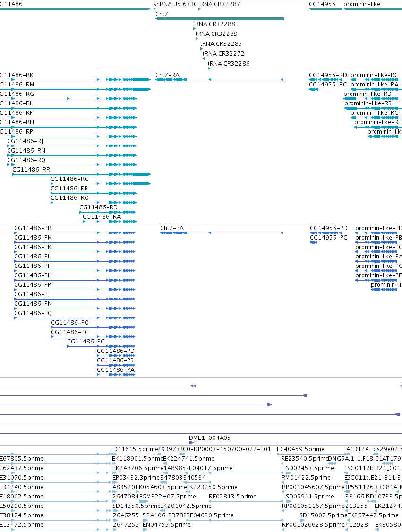
Task: Select the CG11486-PL protein label
Action: point(33,257)
